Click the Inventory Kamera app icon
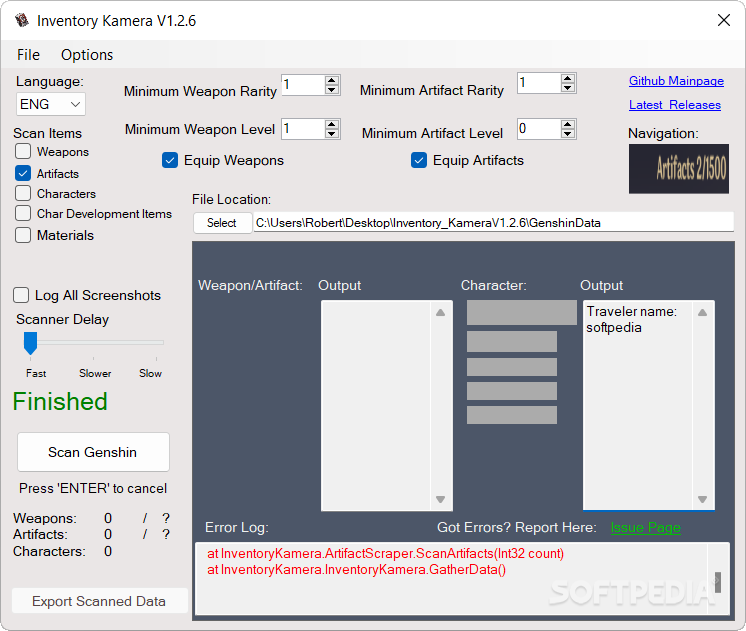The width and height of the screenshot is (746, 631). [x=21, y=20]
